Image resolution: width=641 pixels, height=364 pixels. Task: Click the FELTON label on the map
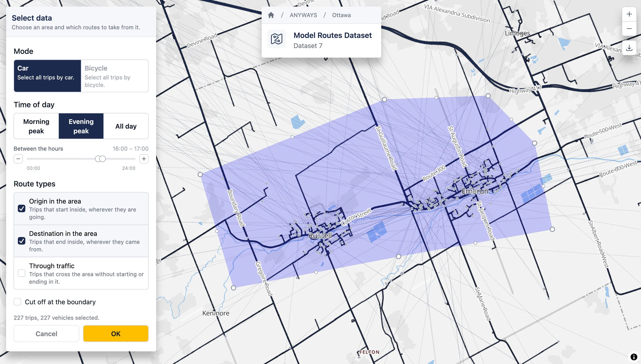[x=369, y=352]
